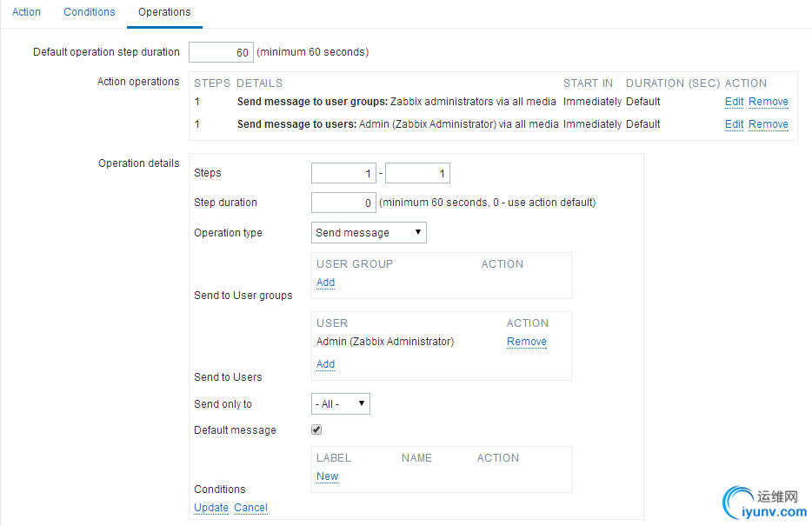Add a New operation condition
Screen dimensions: 812x526
327,476
